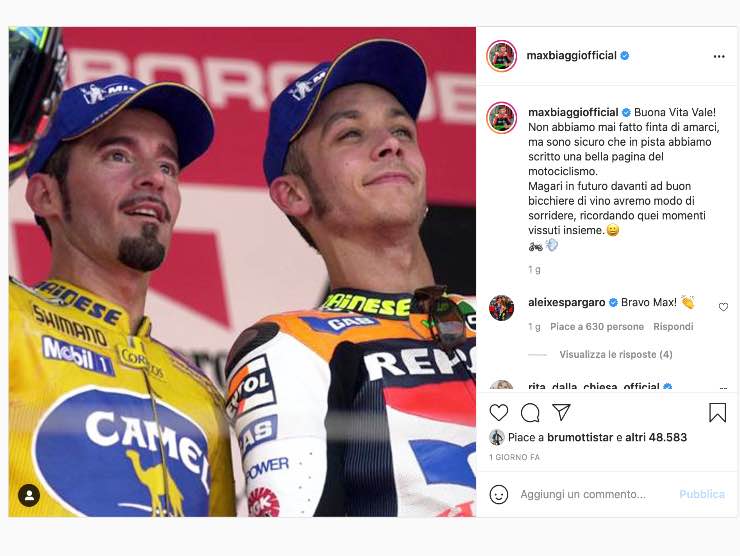Open the emoji picker smiley icon
This screenshot has height=556, width=740.
coord(499,494)
